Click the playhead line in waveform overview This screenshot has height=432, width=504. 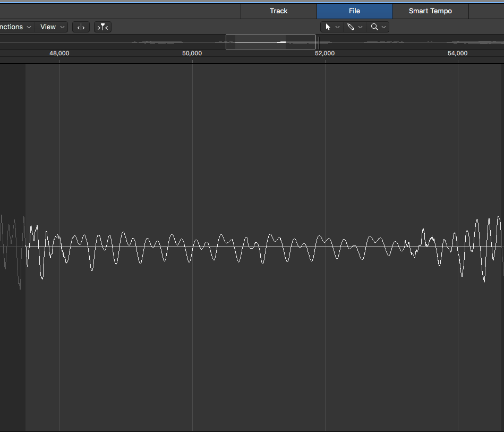tap(319, 43)
